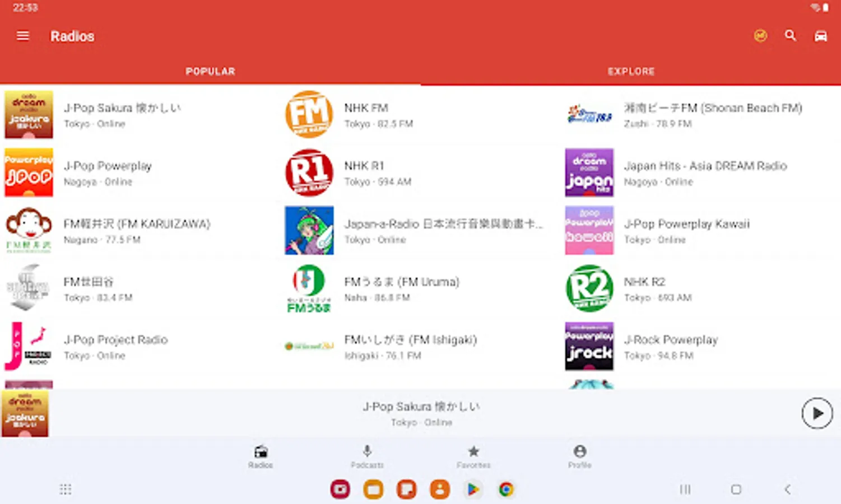Launch the red camera app in taskbar
Image resolution: width=841 pixels, height=504 pixels.
coord(340,489)
